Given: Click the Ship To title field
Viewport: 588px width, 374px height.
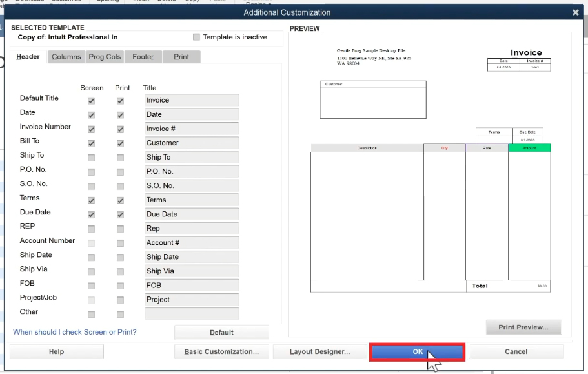Looking at the screenshot, I should (x=192, y=157).
